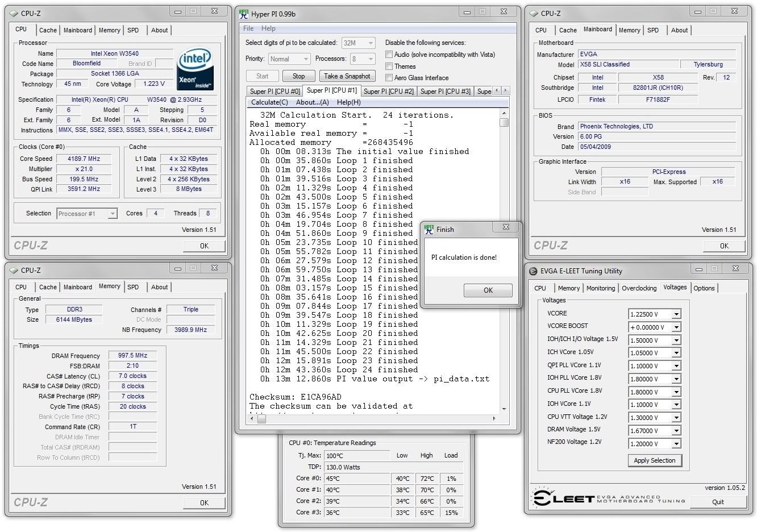Screen dimensions: 757x532
Task: Click OK in top-left CPU-Z window
Action: point(204,246)
